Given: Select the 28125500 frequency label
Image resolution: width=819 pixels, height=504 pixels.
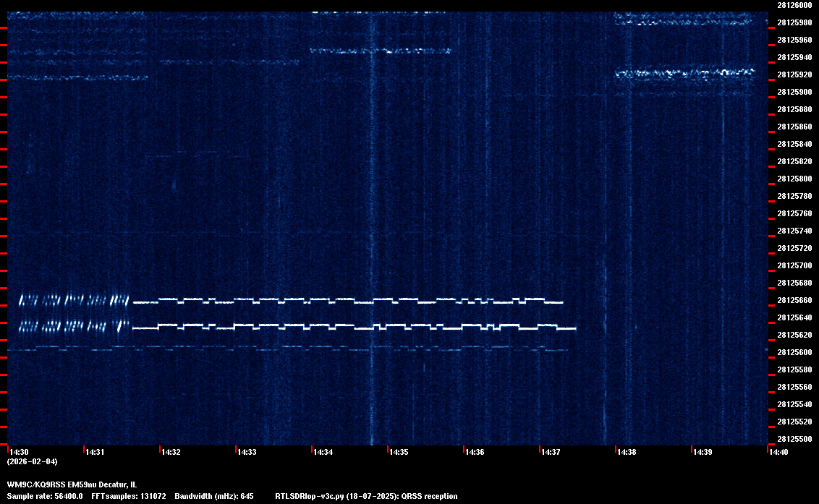Looking at the screenshot, I should coord(794,439).
